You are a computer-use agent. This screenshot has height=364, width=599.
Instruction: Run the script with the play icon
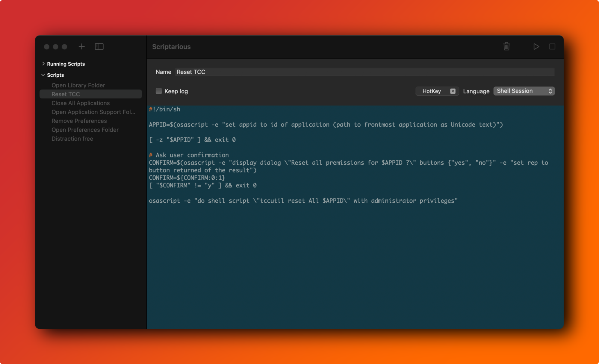(x=536, y=46)
